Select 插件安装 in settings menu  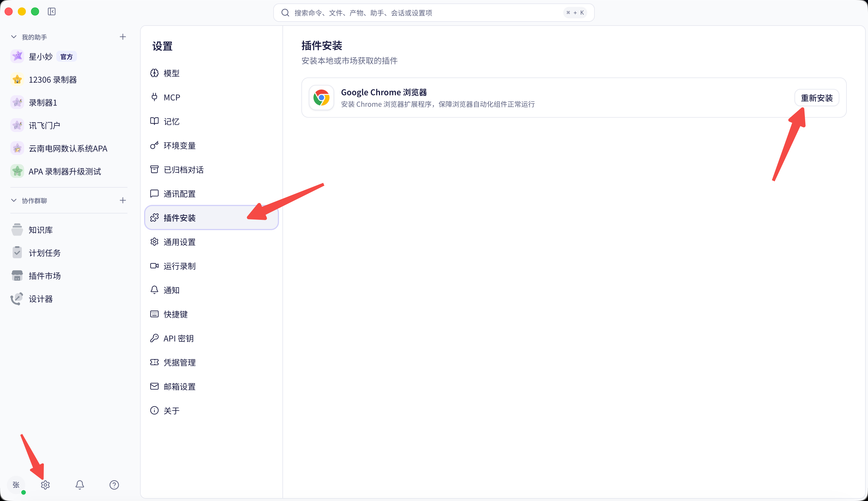click(211, 218)
